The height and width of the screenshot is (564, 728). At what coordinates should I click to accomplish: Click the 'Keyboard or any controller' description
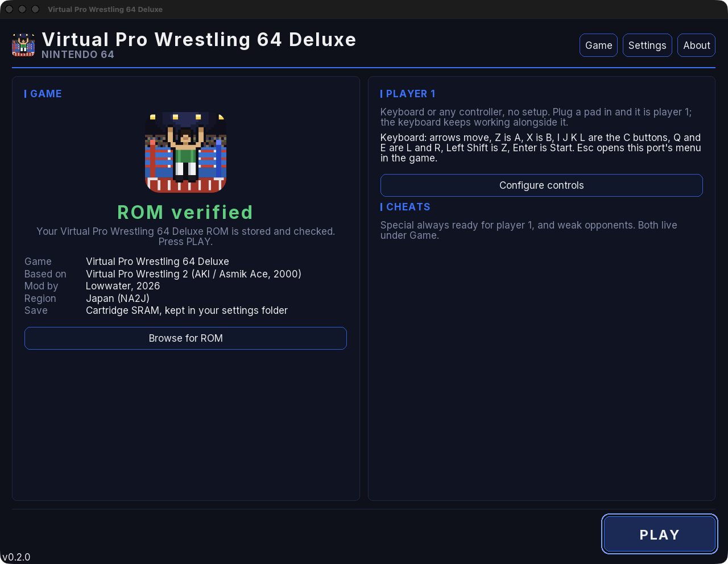(x=536, y=117)
